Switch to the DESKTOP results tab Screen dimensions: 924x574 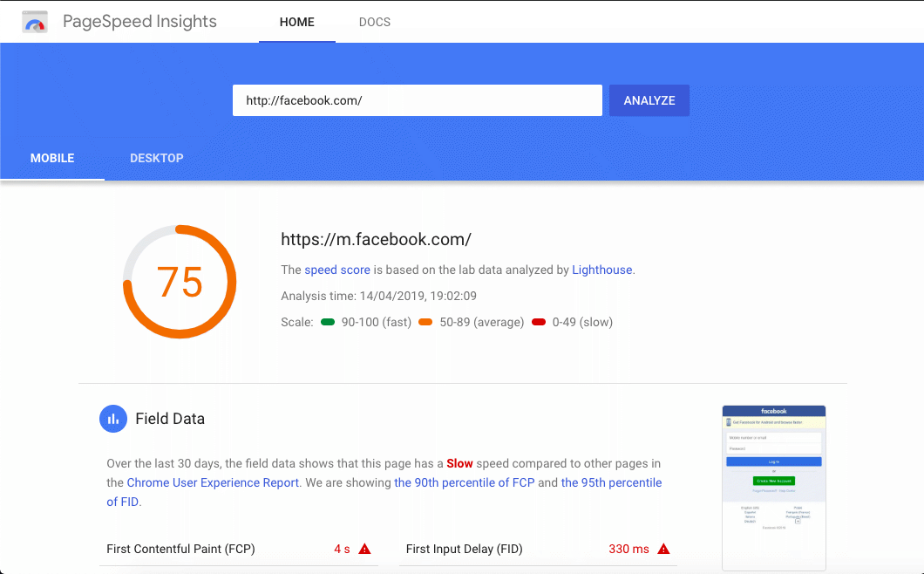click(x=157, y=158)
